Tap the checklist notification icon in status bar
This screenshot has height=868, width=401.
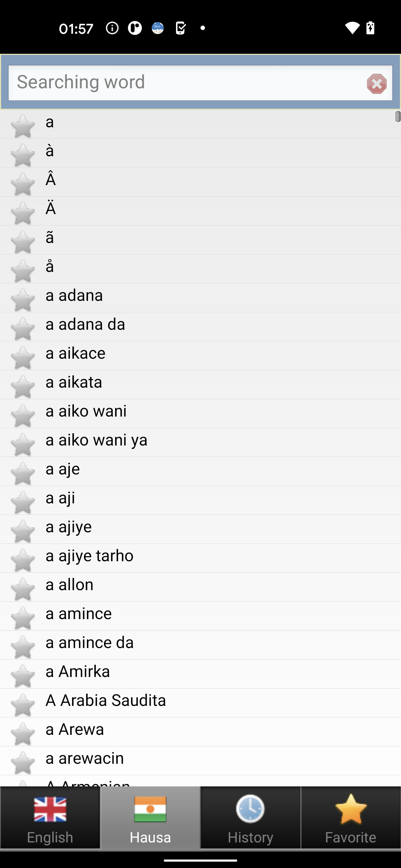pos(180,28)
